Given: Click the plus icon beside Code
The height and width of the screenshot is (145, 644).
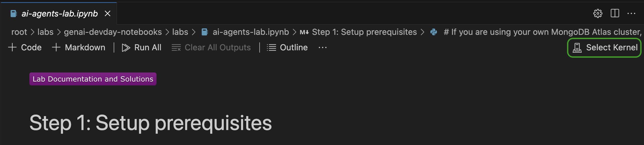Looking at the screenshot, I should coord(12,47).
